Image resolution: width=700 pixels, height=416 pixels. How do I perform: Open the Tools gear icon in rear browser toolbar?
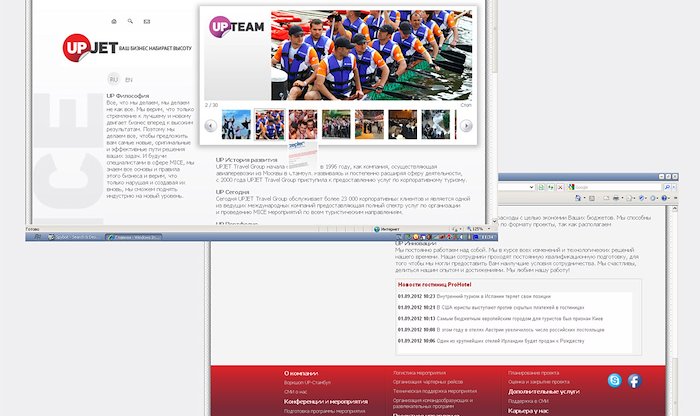tap(653, 198)
